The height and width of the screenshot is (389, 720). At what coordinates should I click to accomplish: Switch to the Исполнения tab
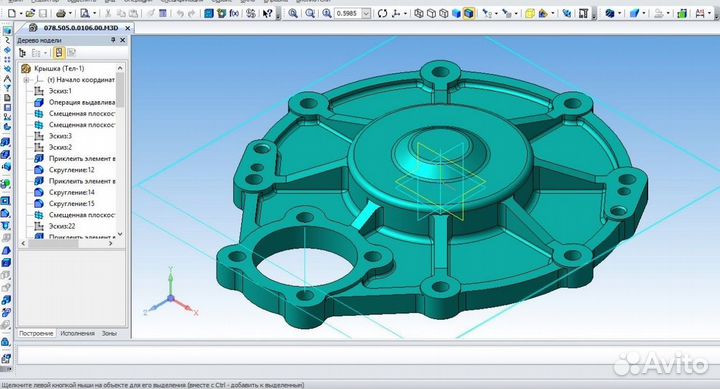point(77,333)
